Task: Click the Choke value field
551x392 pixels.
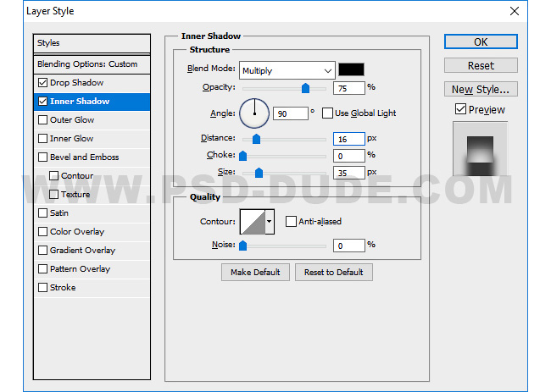Action: coord(349,156)
